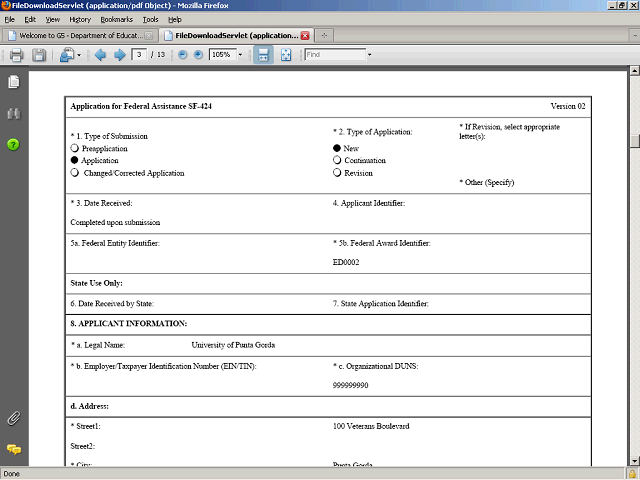Select the Continuation radio button
The height and width of the screenshot is (480, 640).
337,160
